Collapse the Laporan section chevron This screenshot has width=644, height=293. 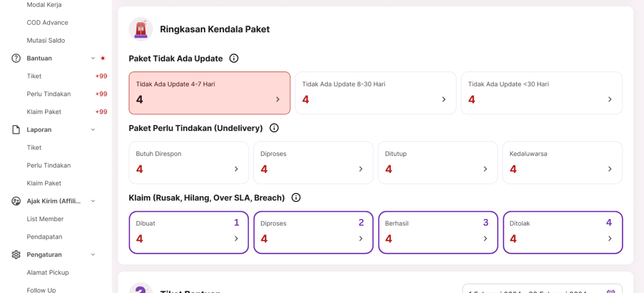click(93, 130)
